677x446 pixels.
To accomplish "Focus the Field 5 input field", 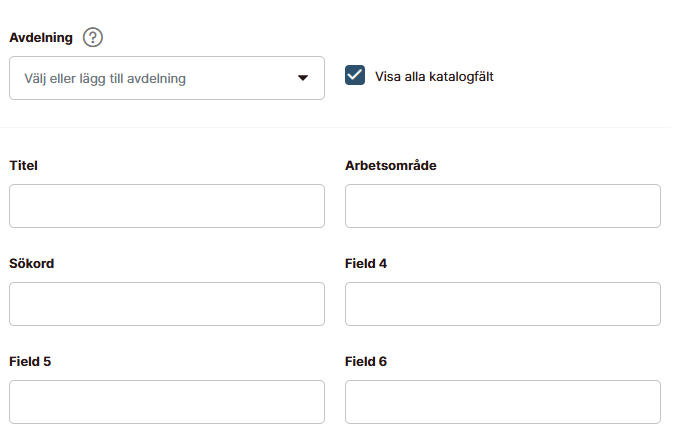I will tap(167, 402).
